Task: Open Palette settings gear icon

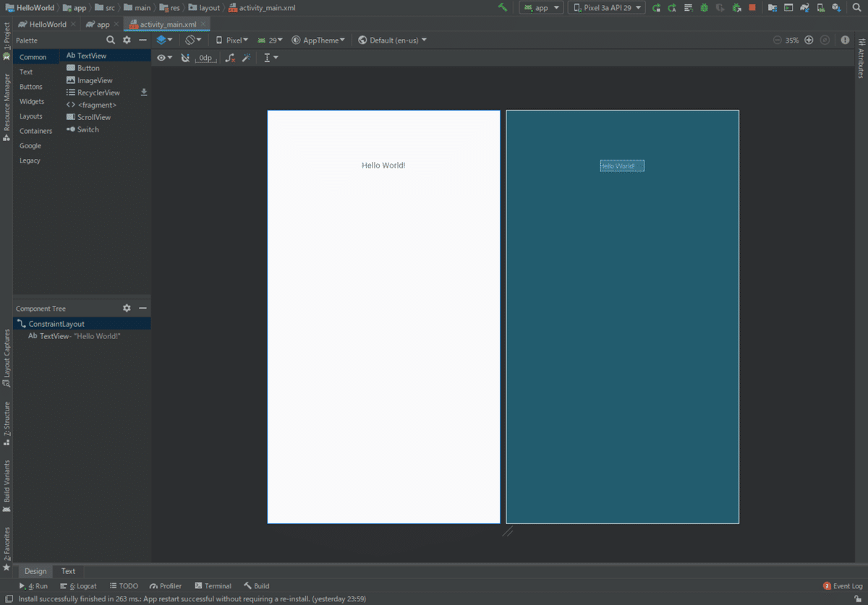Action: (x=127, y=40)
